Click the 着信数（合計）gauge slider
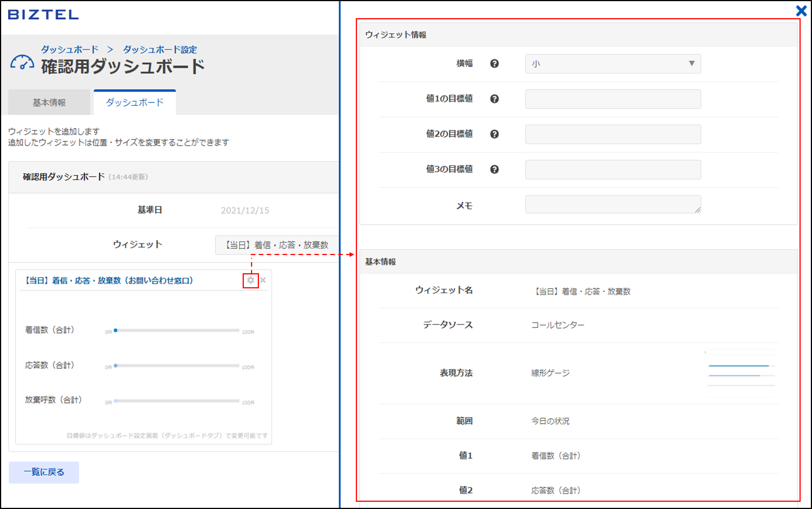 tap(177, 330)
